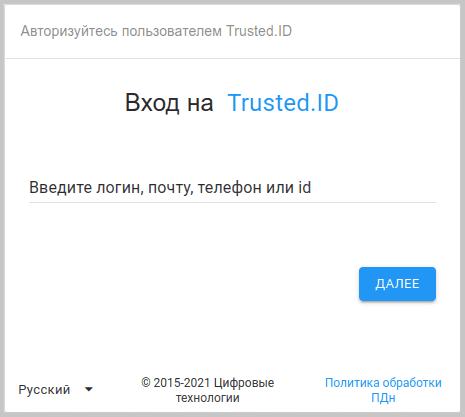Click the Вход на heading text
This screenshot has width=465, height=417.
pos(169,103)
